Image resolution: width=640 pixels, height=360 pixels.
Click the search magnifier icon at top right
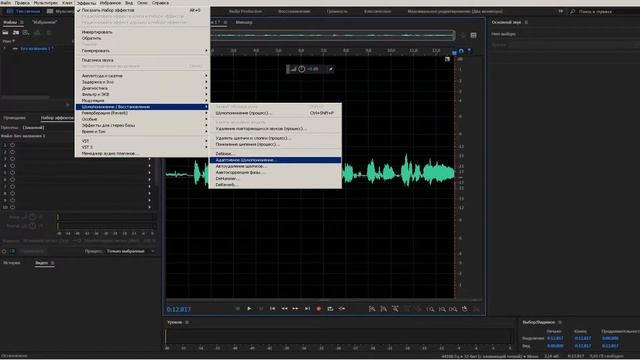click(x=572, y=11)
